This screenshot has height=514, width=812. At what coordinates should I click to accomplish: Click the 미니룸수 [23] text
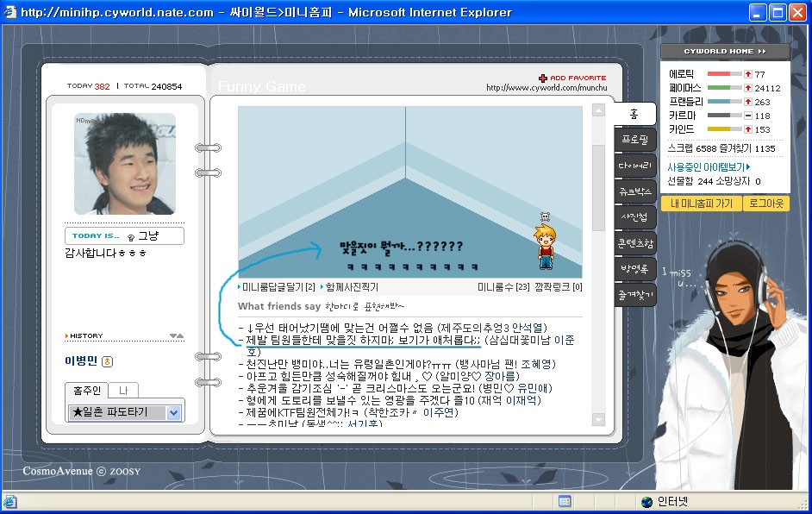pos(503,287)
